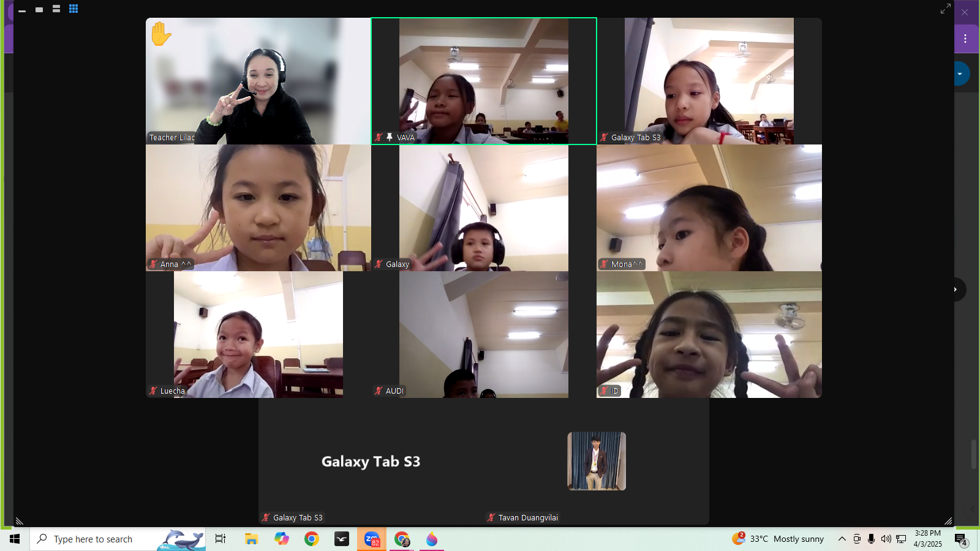Select Teacher Lilac video tile
The width and height of the screenshot is (980, 551).
(x=258, y=81)
